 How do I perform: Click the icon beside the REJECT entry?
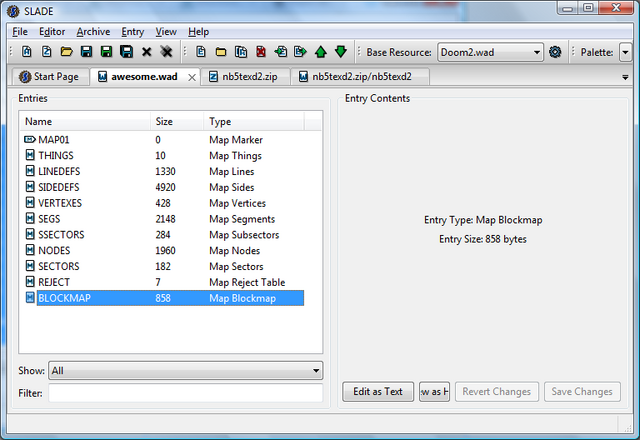(30, 282)
